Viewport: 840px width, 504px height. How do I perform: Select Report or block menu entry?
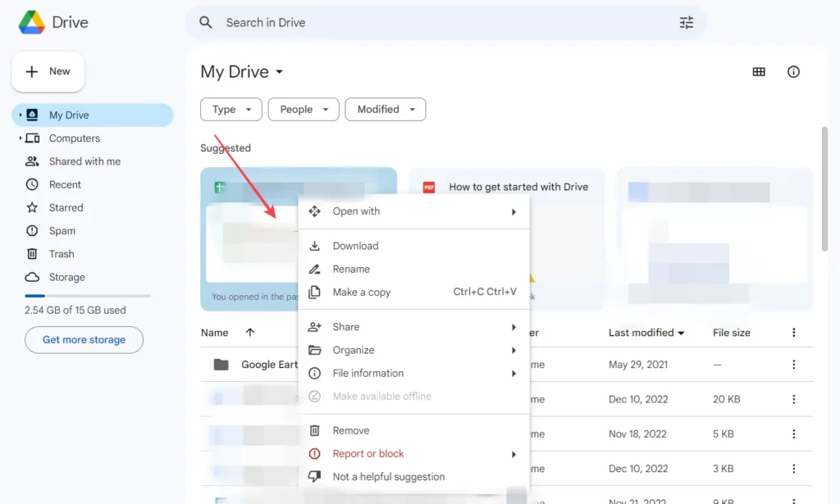413,454
